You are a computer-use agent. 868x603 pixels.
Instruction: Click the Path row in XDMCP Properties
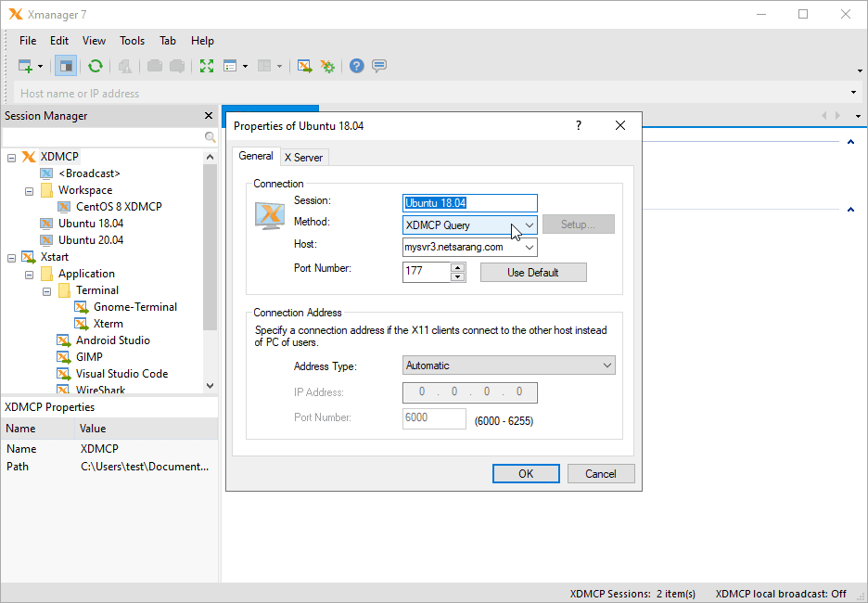coord(109,467)
